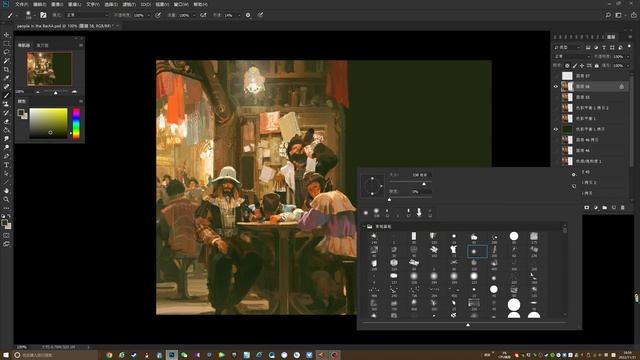This screenshot has height=360, width=640.
Task: Click the search icon at top right
Action: (608, 15)
